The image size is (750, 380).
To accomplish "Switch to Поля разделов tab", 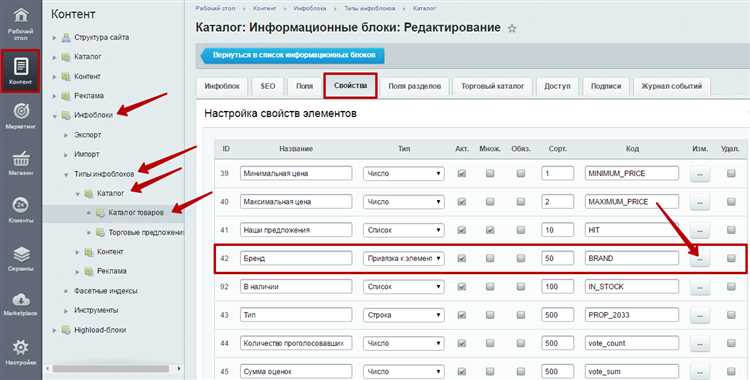I will (x=415, y=87).
